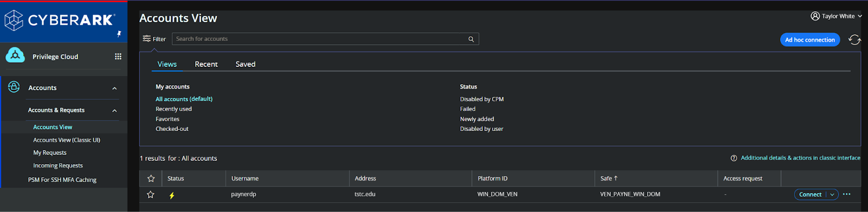Viewport: 868px width, 212px height.
Task: Click the CyberArk logo
Action: click(60, 20)
